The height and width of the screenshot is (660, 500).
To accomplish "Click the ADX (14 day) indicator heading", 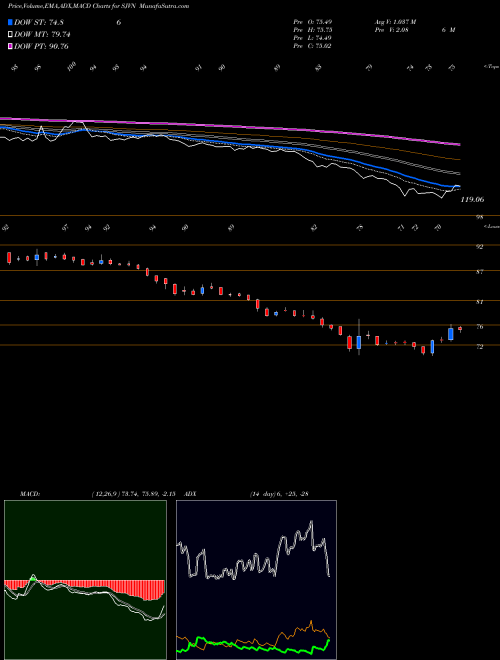I will click(247, 493).
